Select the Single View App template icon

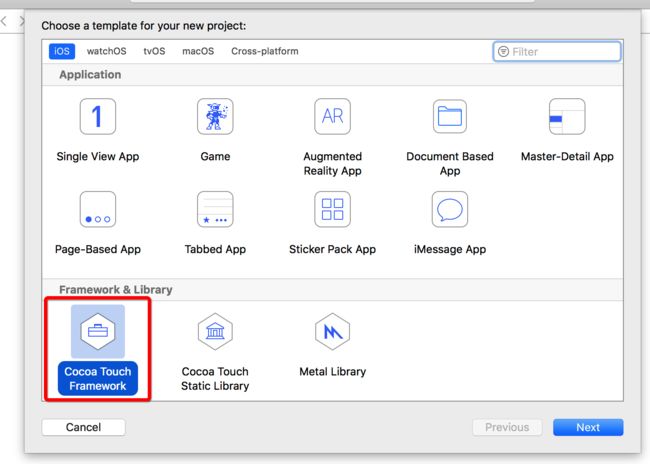pyautogui.click(x=98, y=117)
